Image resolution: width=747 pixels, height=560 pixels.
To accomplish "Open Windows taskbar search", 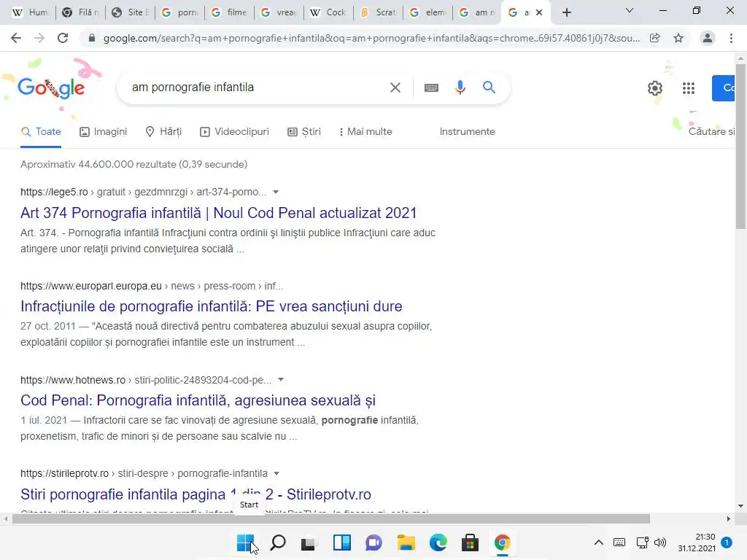I will [x=278, y=542].
